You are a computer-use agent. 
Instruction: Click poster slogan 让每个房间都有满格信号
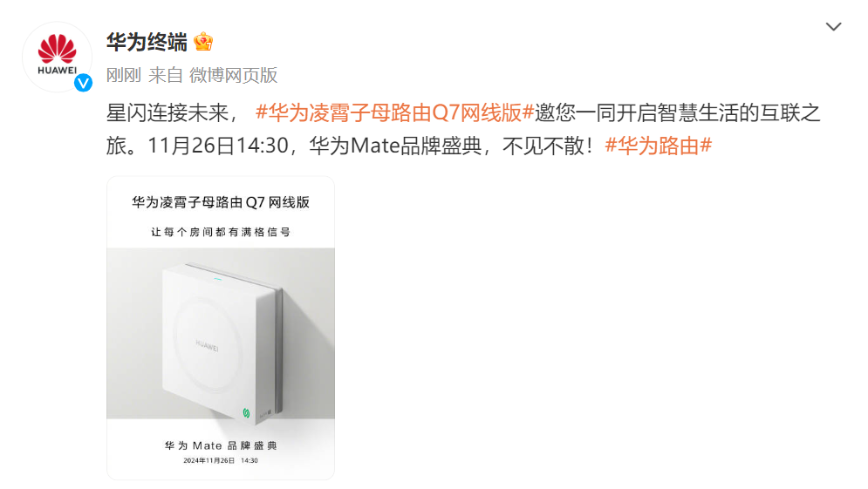[x=221, y=233]
